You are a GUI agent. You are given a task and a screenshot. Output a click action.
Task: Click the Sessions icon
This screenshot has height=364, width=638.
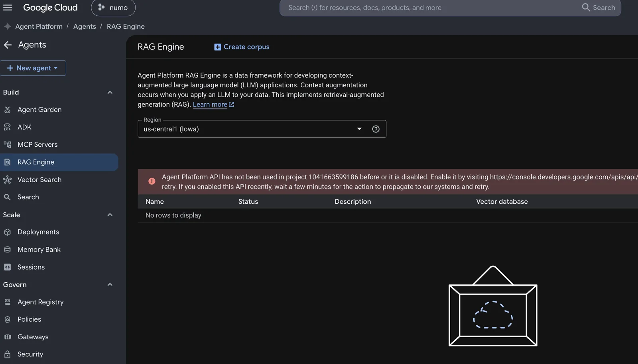(x=7, y=267)
